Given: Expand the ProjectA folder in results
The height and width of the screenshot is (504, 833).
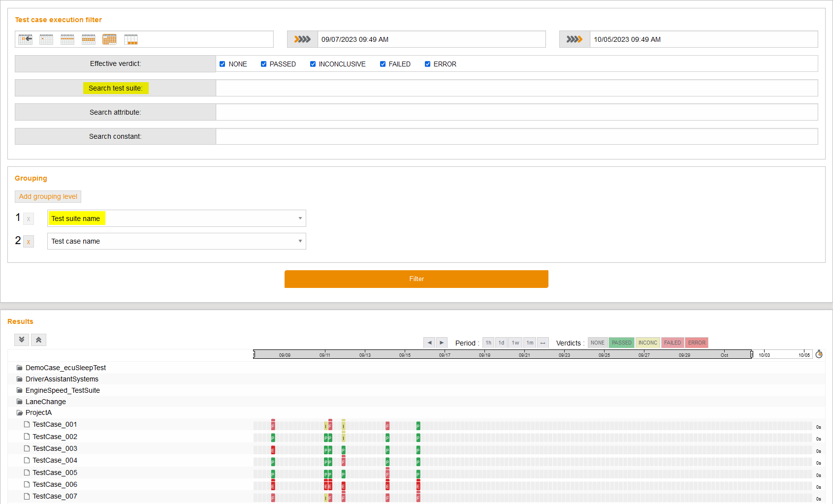Looking at the screenshot, I should (x=38, y=412).
